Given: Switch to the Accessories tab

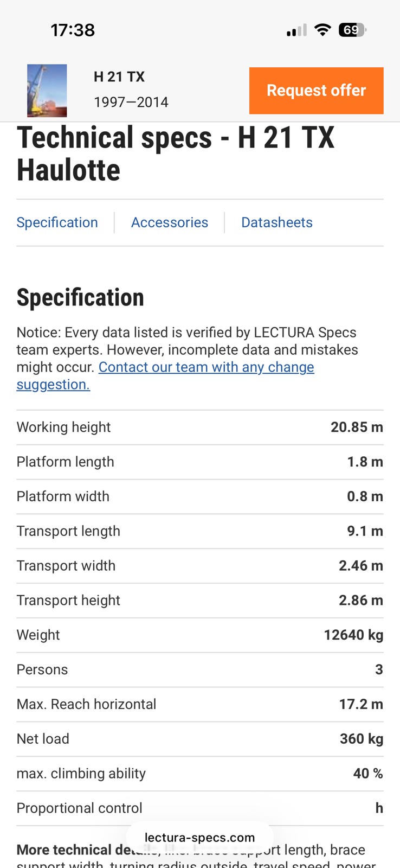Looking at the screenshot, I should 170,222.
